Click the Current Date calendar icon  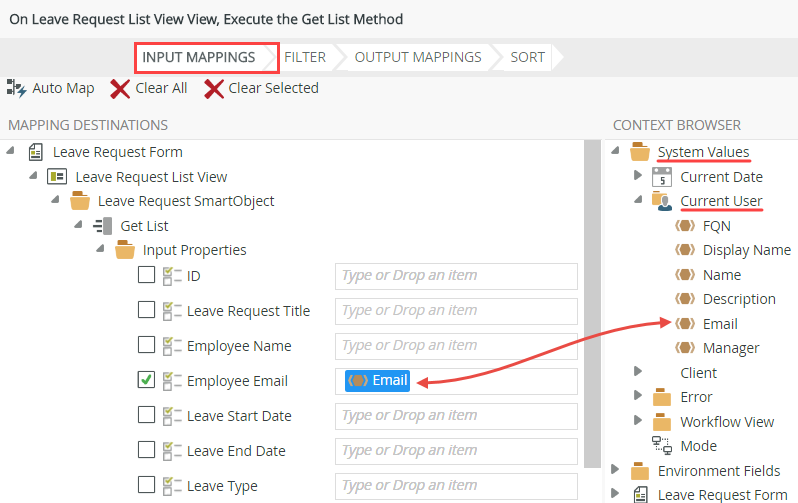click(x=662, y=177)
